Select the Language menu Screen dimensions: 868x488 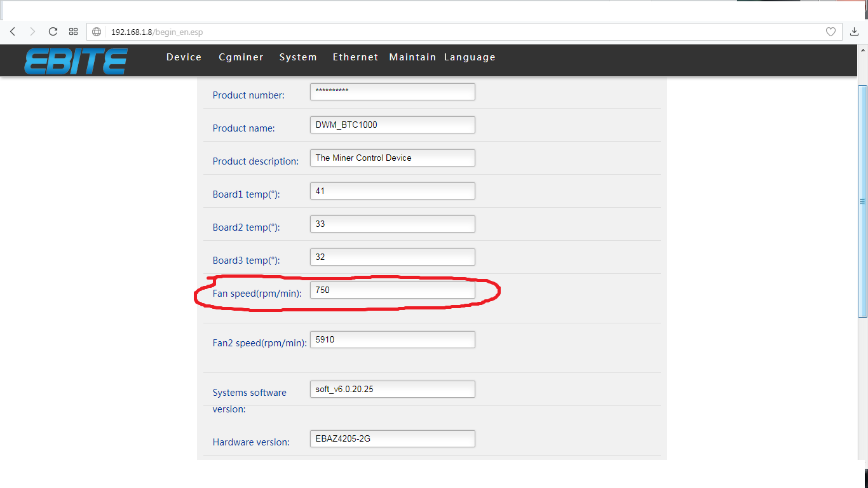pos(470,57)
